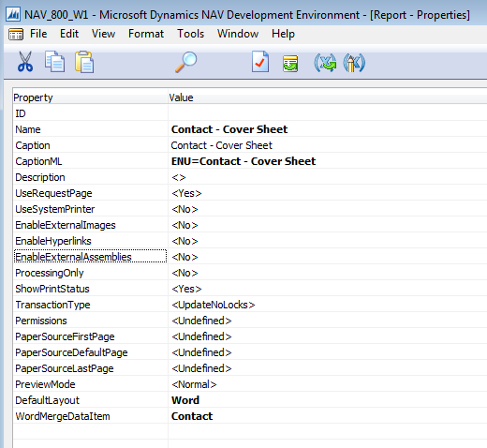The image size is (487, 448).
Task: Select the WordMergeDataItem property label
Action: point(63,416)
